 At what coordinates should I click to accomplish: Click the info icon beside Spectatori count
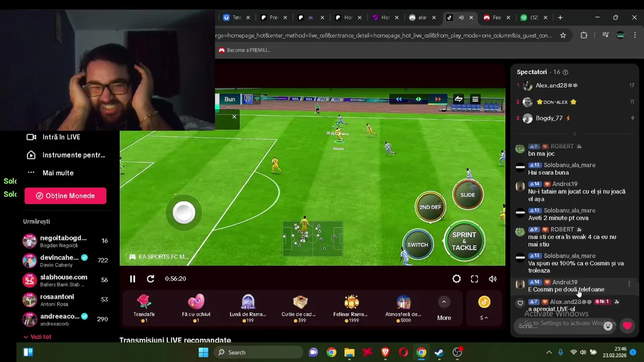click(x=565, y=72)
